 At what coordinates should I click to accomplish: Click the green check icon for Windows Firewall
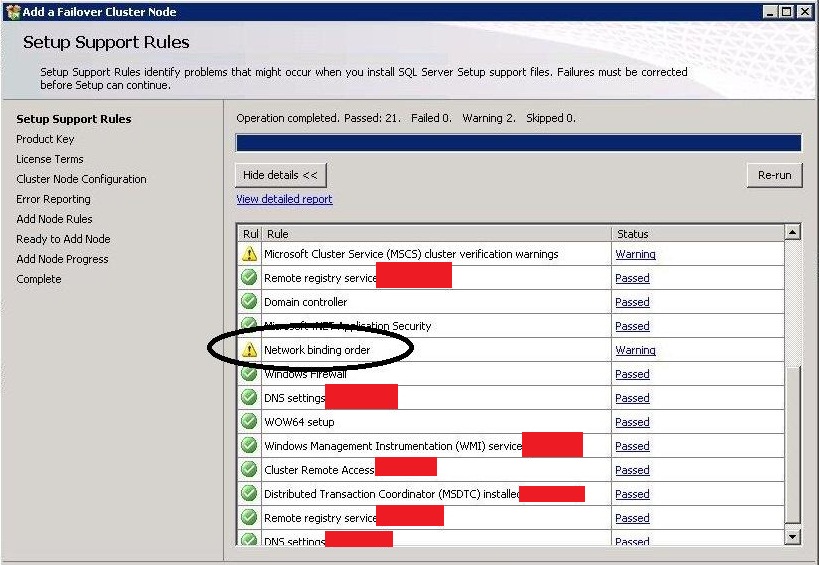point(250,373)
